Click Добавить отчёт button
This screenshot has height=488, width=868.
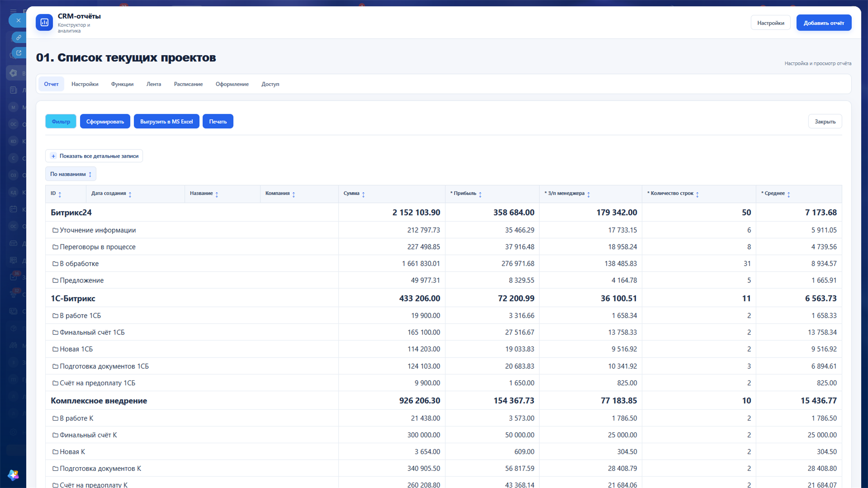click(824, 23)
